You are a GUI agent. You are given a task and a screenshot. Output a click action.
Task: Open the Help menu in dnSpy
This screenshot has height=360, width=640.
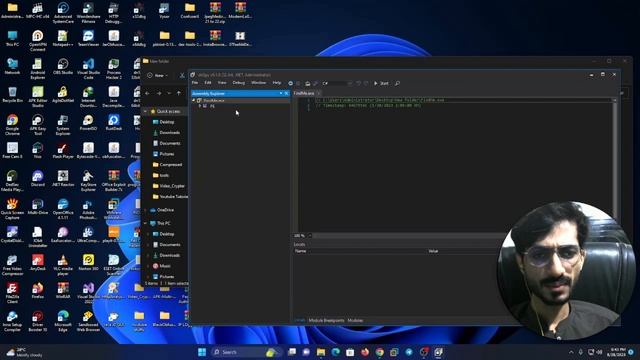click(277, 83)
